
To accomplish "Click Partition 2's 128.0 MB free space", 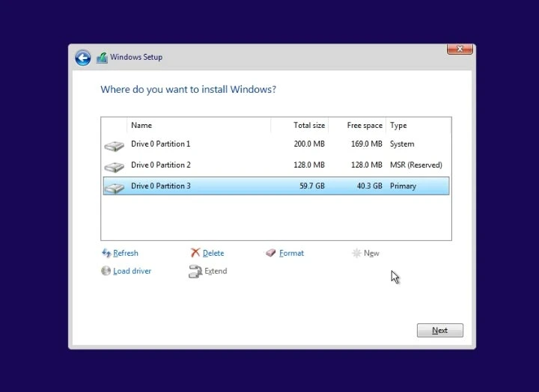I will pyautogui.click(x=366, y=165).
